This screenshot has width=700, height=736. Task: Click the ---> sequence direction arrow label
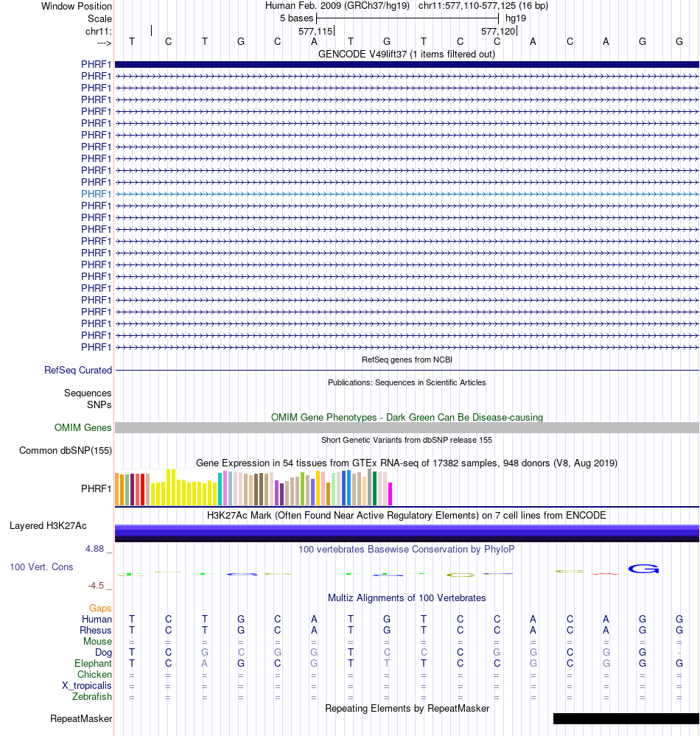point(104,43)
